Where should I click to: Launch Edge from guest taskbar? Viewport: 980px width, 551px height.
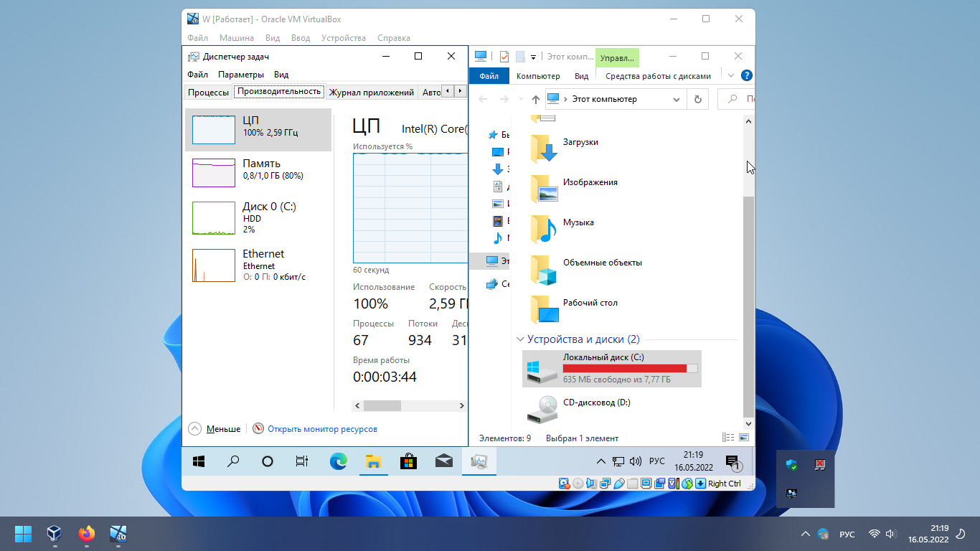click(339, 461)
